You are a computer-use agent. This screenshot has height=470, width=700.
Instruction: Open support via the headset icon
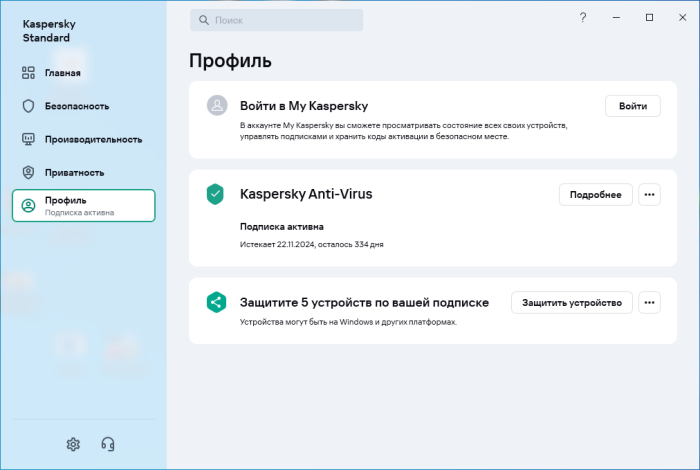108,444
